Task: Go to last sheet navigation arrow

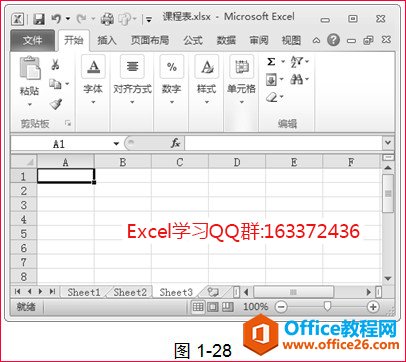Action: [x=52, y=292]
